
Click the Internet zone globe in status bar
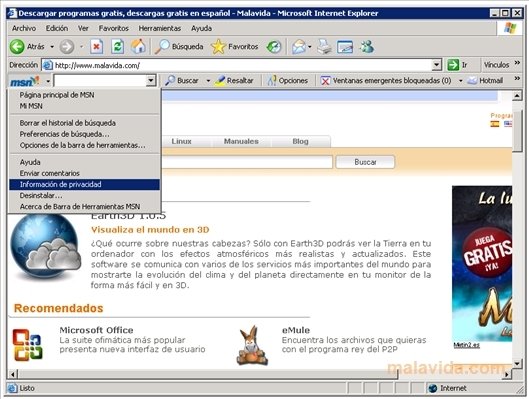tap(433, 388)
